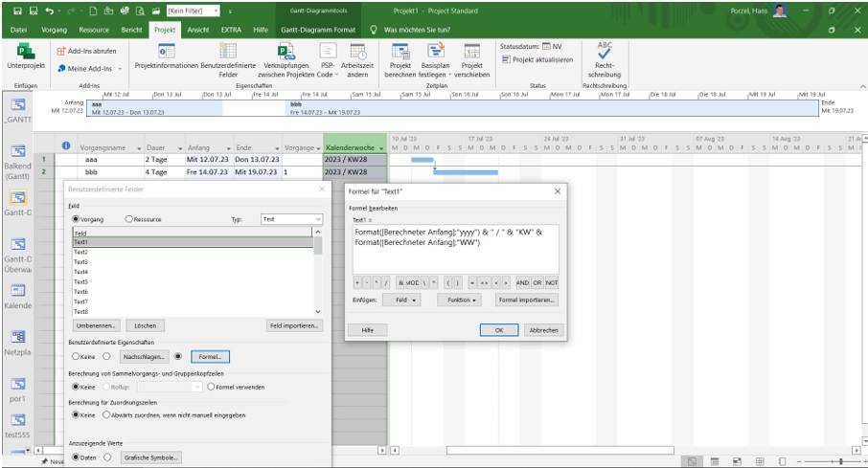This screenshot has width=868, height=468.
Task: Click Add-Ins abrufen
Action: pyautogui.click(x=86, y=51)
